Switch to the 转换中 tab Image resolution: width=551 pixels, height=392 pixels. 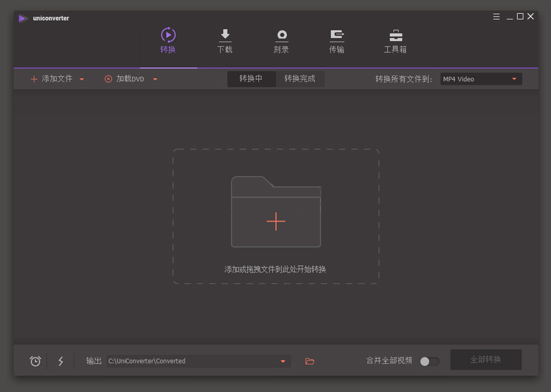click(x=251, y=79)
